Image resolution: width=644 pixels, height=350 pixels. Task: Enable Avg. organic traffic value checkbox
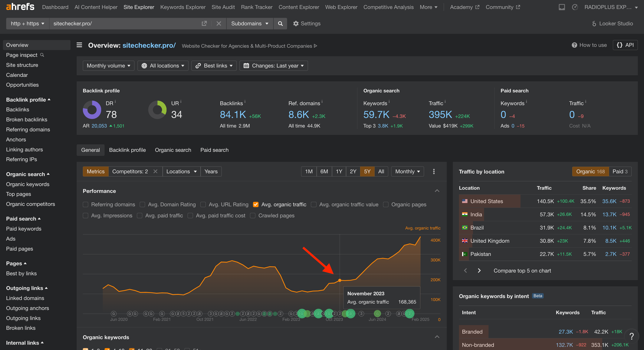(313, 205)
